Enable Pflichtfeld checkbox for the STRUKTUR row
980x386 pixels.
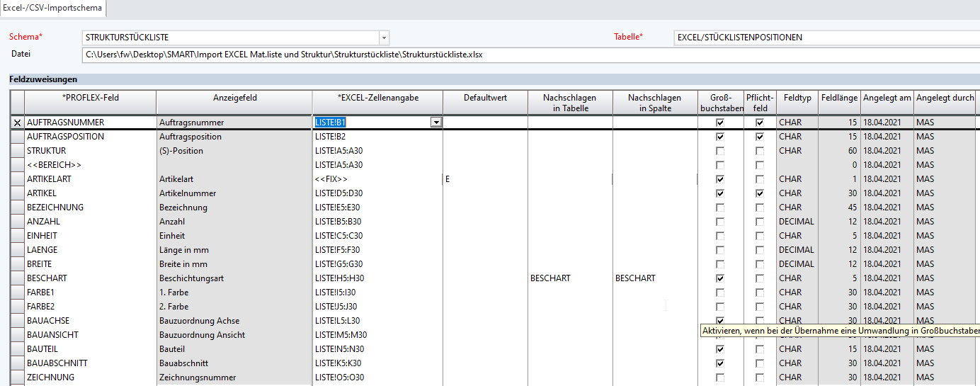tap(760, 151)
